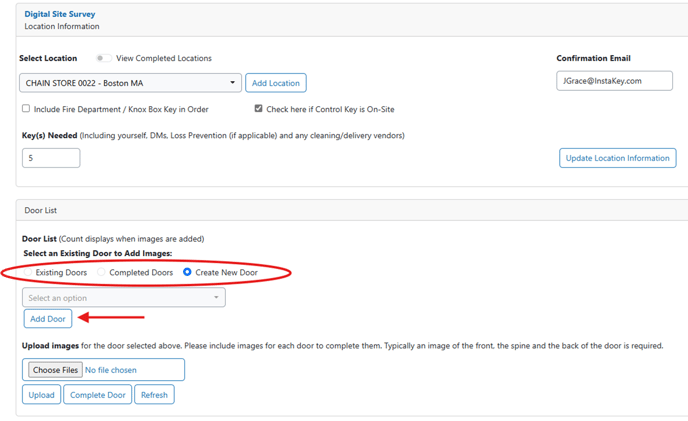
Task: Select the Existing Doors radio option
Action: click(28, 272)
